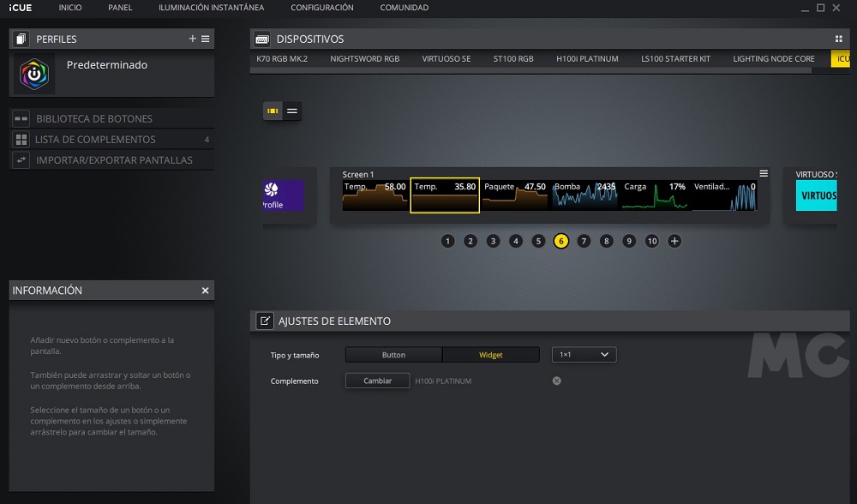Select the H100i PLATINUM device tab
Image resolution: width=857 pixels, height=504 pixels.
click(x=587, y=59)
